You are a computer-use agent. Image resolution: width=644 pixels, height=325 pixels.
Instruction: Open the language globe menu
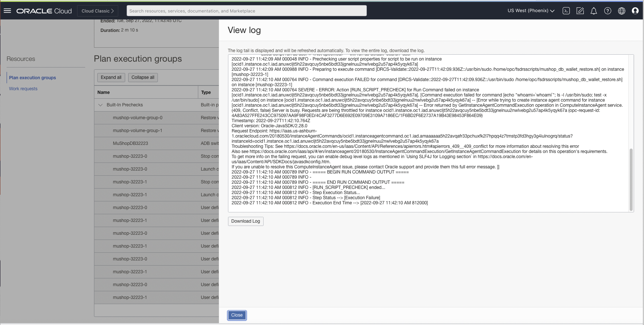coord(622,11)
